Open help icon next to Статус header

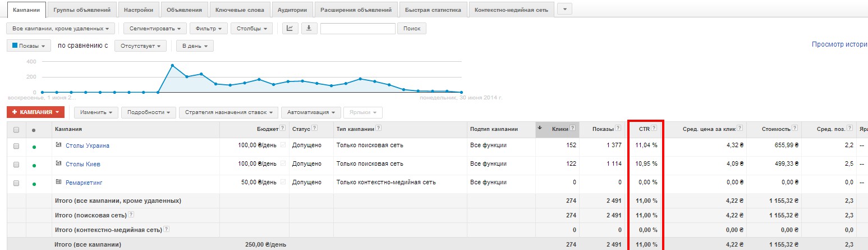click(315, 129)
